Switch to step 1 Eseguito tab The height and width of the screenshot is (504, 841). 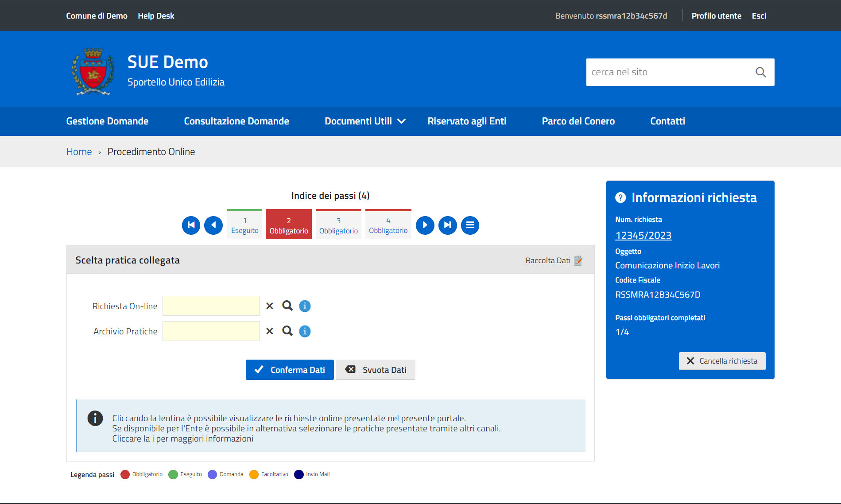pos(244,225)
